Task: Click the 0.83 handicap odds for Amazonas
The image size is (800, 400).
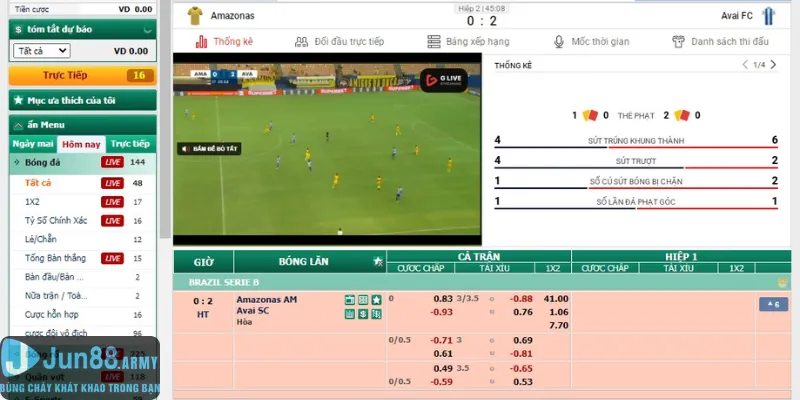Action: point(442,299)
